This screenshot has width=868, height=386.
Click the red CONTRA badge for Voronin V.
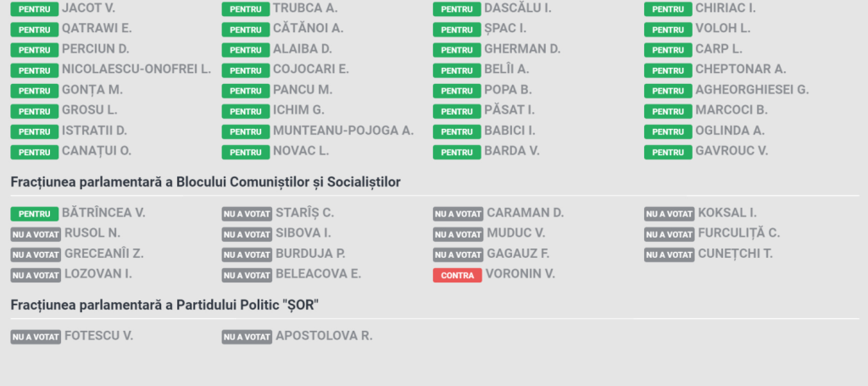[x=457, y=275]
